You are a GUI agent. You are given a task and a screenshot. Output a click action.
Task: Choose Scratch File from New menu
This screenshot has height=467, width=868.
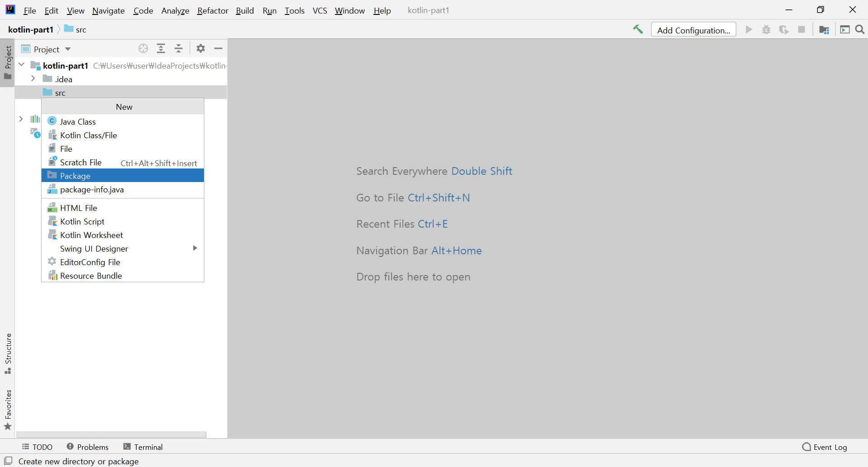click(x=123, y=162)
